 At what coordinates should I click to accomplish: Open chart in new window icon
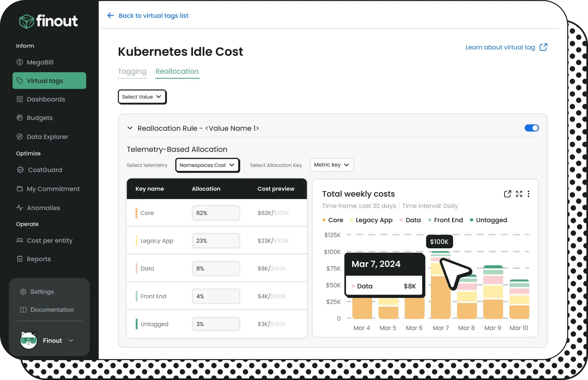(507, 194)
